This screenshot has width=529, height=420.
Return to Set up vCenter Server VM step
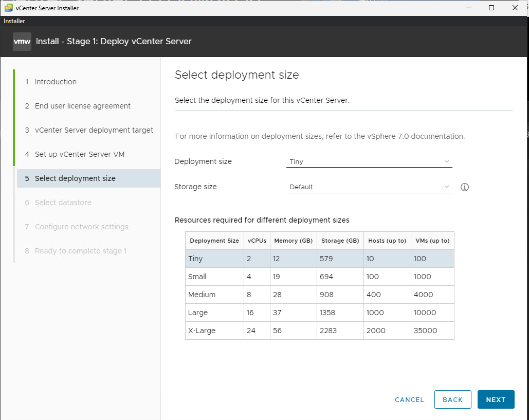point(79,154)
